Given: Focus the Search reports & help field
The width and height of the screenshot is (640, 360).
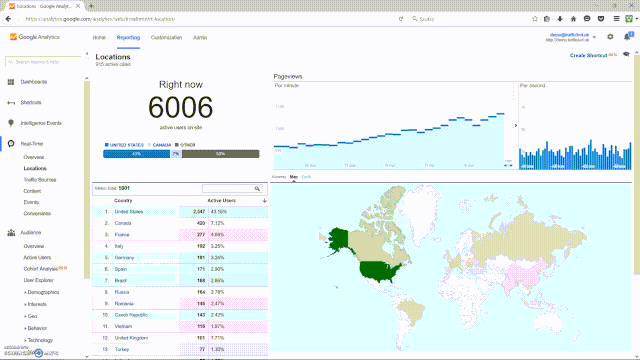Looking at the screenshot, I should pyautogui.click(x=43, y=62).
